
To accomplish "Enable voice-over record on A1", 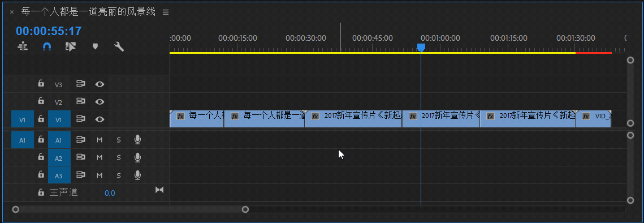I will pos(137,140).
